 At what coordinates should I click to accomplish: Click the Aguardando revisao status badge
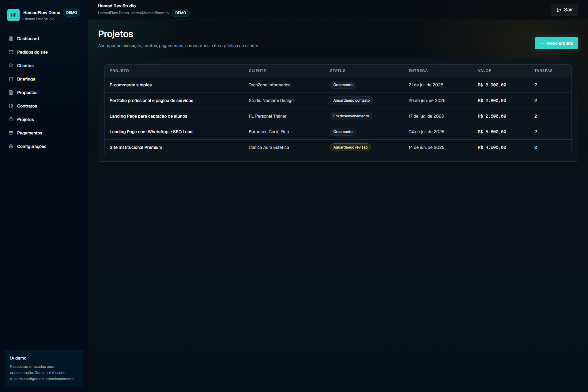[350, 147]
